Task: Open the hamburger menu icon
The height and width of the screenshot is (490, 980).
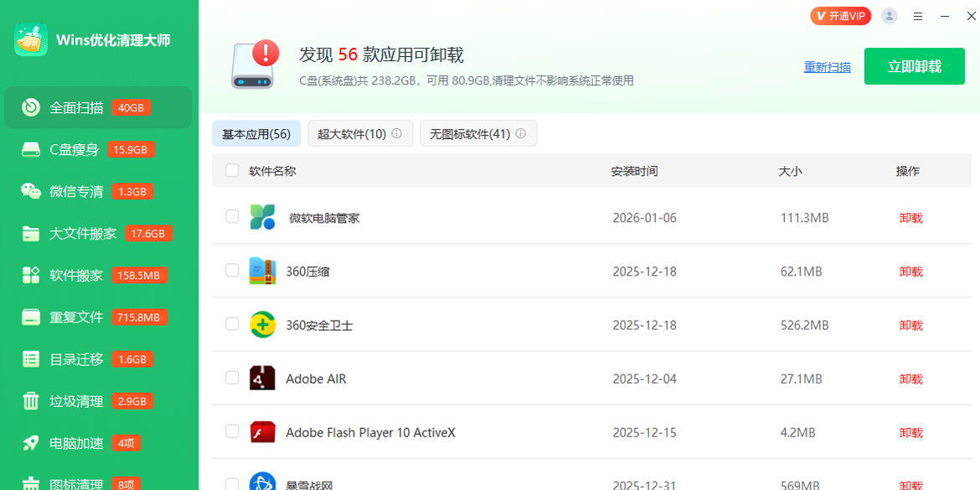Action: point(918,15)
